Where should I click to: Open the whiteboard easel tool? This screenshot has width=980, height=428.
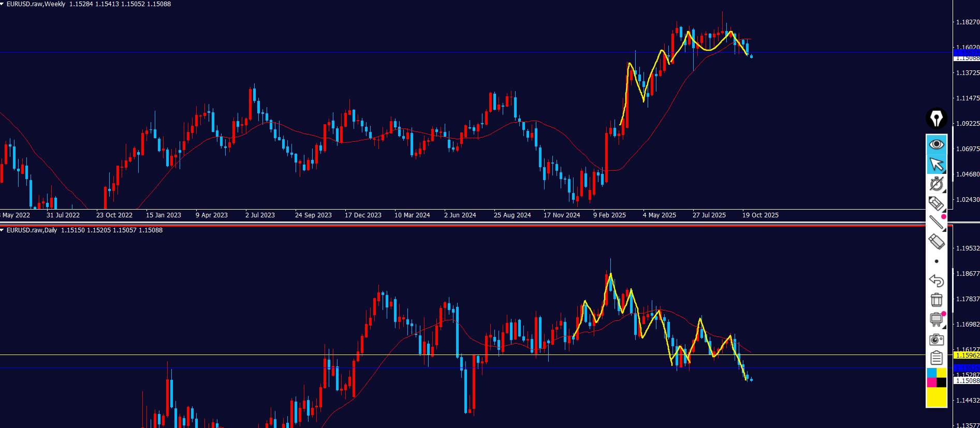[x=936, y=319]
